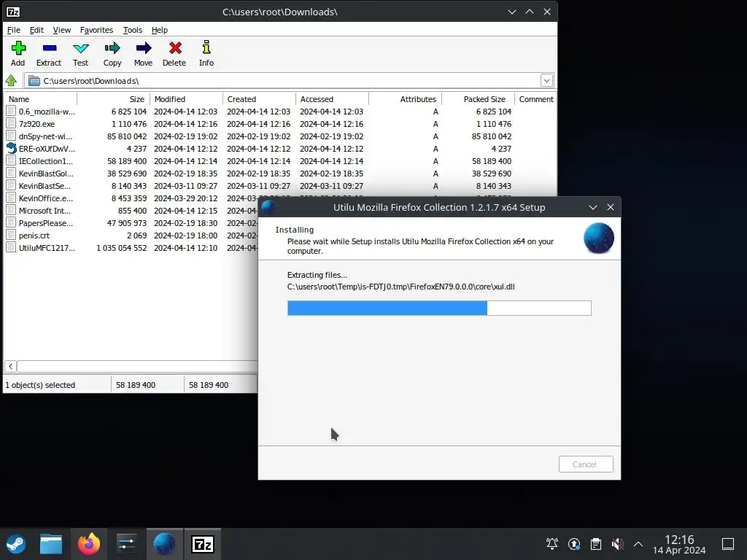This screenshot has height=560, width=747.
Task: Launch Firefox from the taskbar
Action: click(89, 544)
